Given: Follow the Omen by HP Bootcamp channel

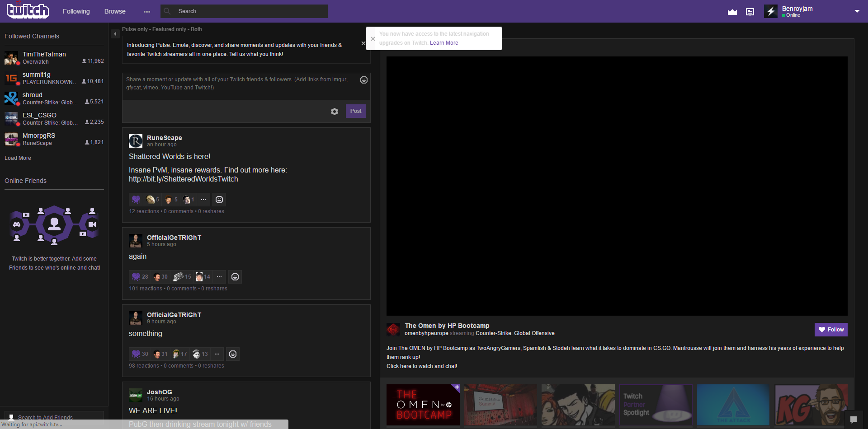Looking at the screenshot, I should 831,330.
